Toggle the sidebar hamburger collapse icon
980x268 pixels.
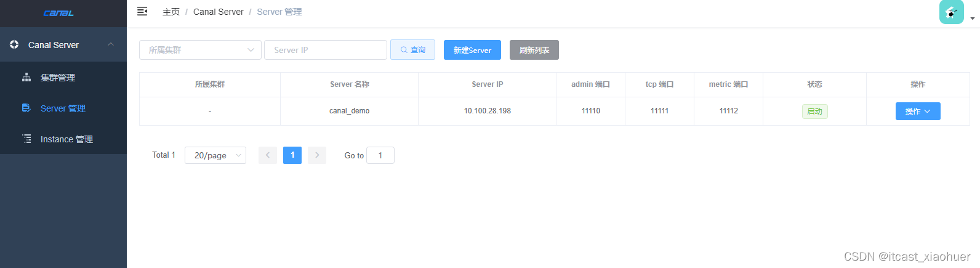[x=142, y=11]
